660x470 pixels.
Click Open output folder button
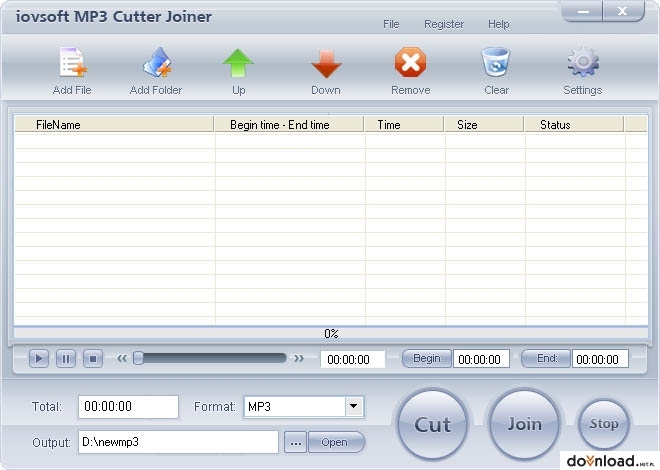pos(336,442)
